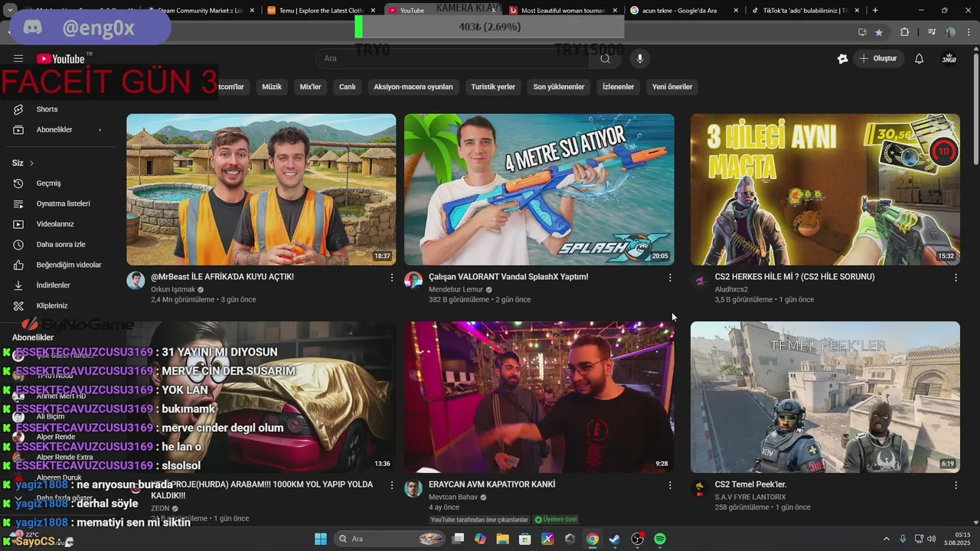Select the Turistik yerler filter chip
Viewport: 980px width, 551px height.
(x=493, y=86)
